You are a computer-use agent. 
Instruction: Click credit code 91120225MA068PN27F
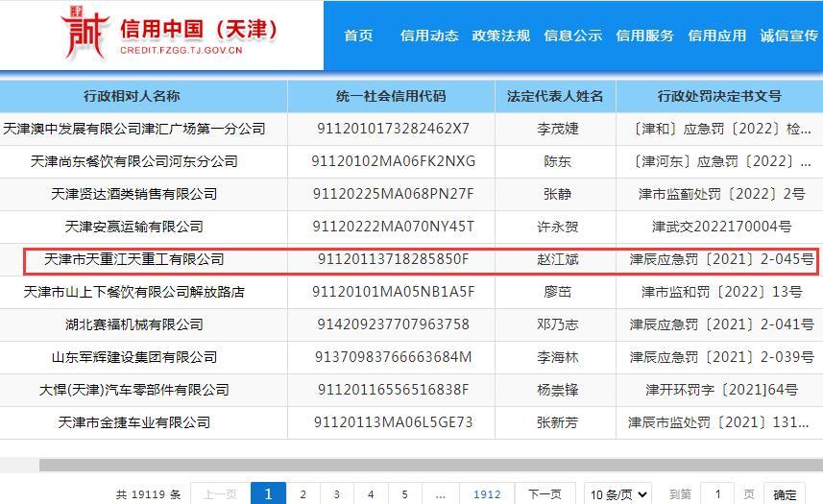[393, 194]
